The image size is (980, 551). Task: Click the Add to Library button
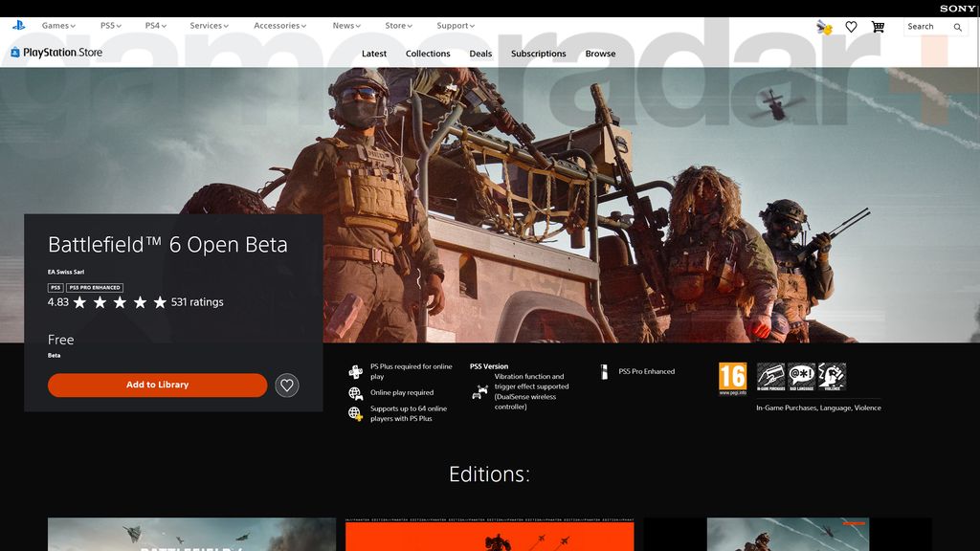[157, 385]
